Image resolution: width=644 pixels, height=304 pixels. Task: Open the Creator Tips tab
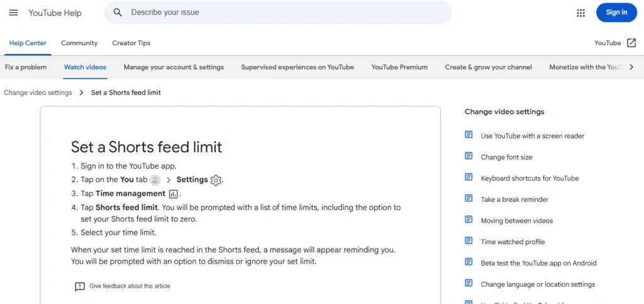coord(131,43)
